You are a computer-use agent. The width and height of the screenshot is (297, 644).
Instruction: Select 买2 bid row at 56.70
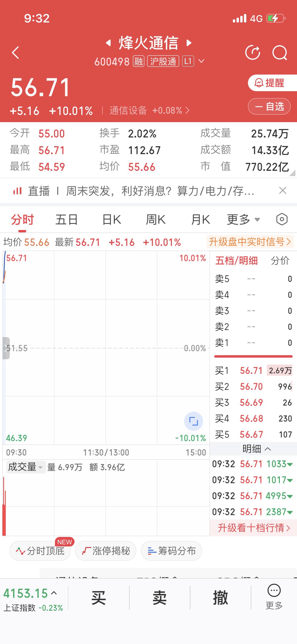pyautogui.click(x=253, y=387)
